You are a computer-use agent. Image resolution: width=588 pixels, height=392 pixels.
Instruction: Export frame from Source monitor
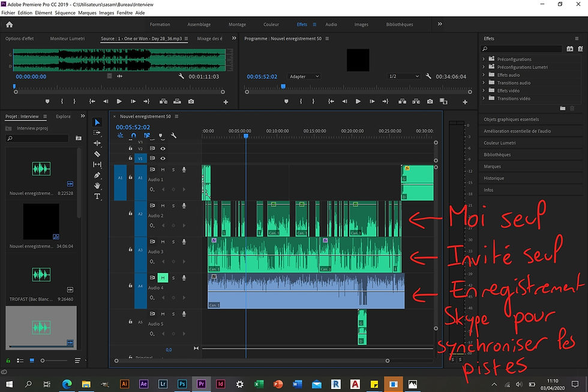pyautogui.click(x=191, y=101)
